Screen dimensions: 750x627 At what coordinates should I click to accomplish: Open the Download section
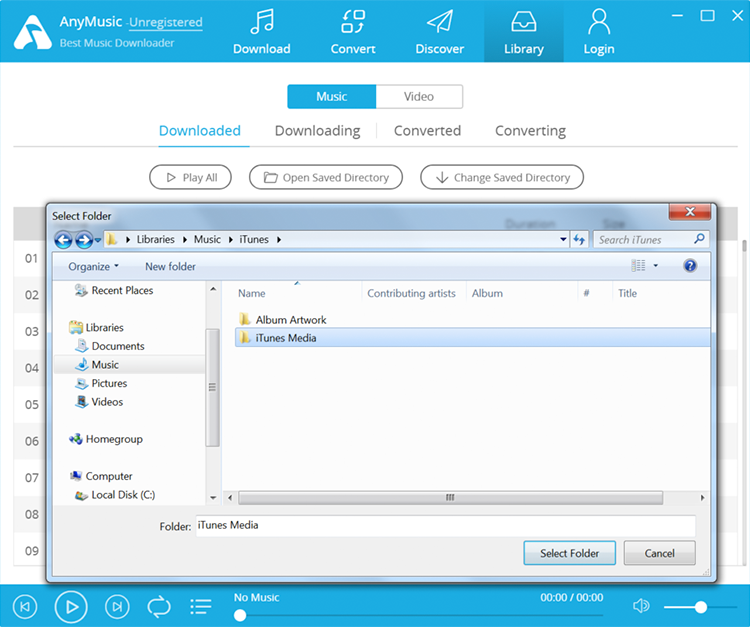tap(262, 32)
